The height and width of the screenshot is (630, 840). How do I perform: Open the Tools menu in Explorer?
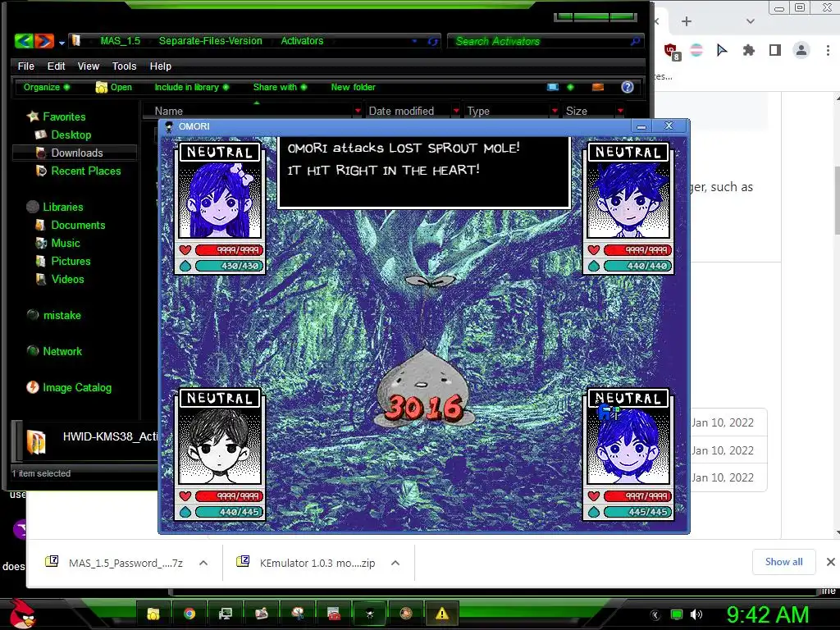(125, 66)
